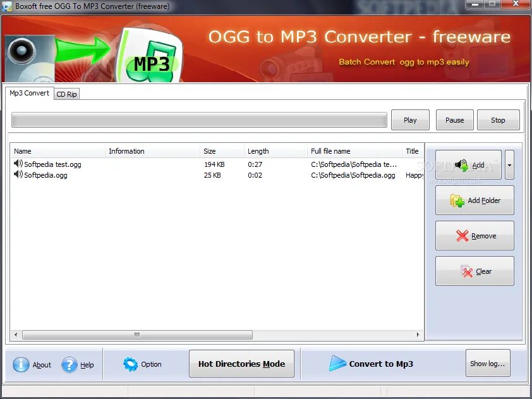This screenshot has width=532, height=399.
Task: Click the left arrow of horizontal scrollbar
Action: pyautogui.click(x=16, y=335)
